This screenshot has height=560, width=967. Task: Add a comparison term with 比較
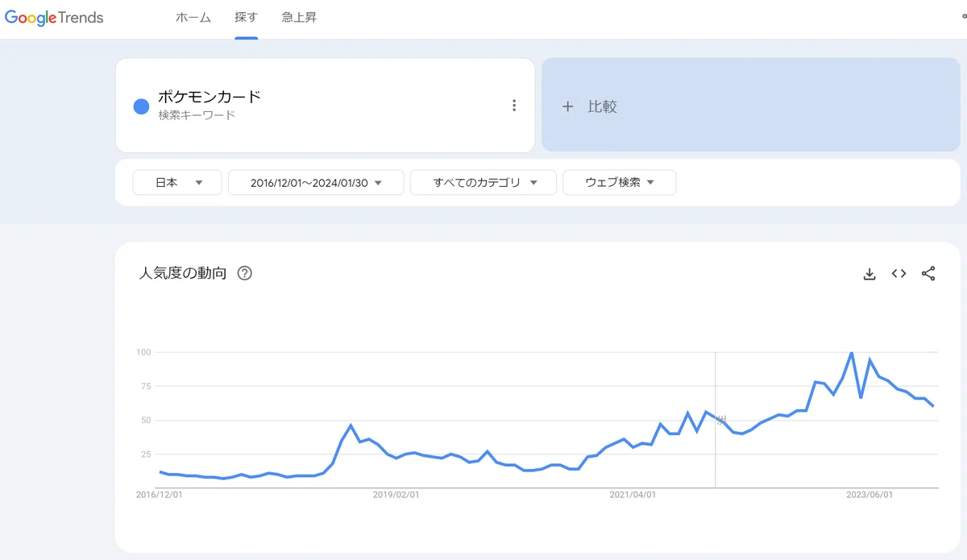(x=751, y=105)
